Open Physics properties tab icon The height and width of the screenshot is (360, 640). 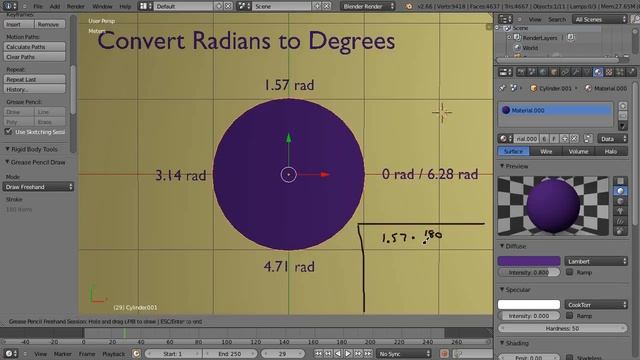631,72
